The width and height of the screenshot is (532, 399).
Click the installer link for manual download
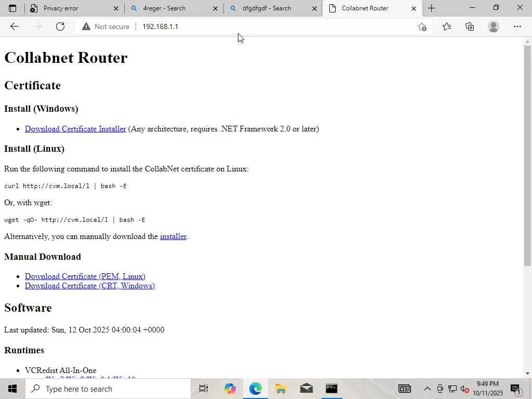tap(173, 236)
